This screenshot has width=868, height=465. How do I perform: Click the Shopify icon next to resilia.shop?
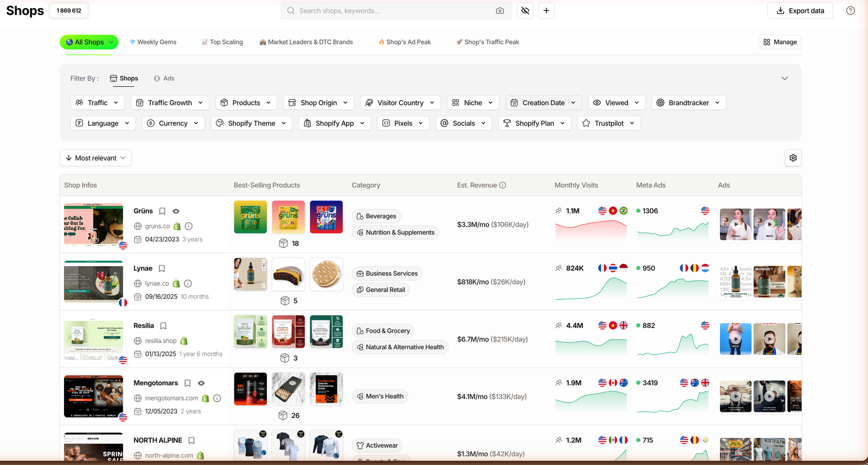[184, 341]
